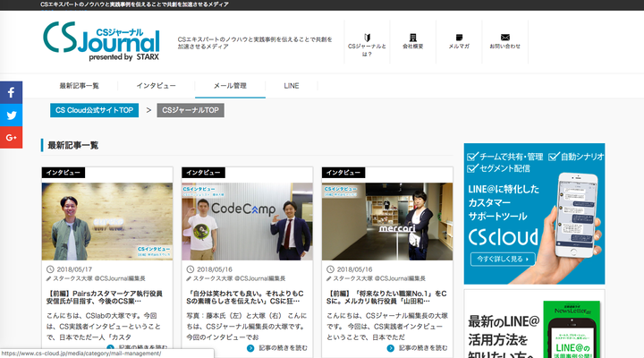Screen dimensions: 644x358
Task: Open the 最新のLINE@活用方法 newsletter banner
Action: click(534, 324)
